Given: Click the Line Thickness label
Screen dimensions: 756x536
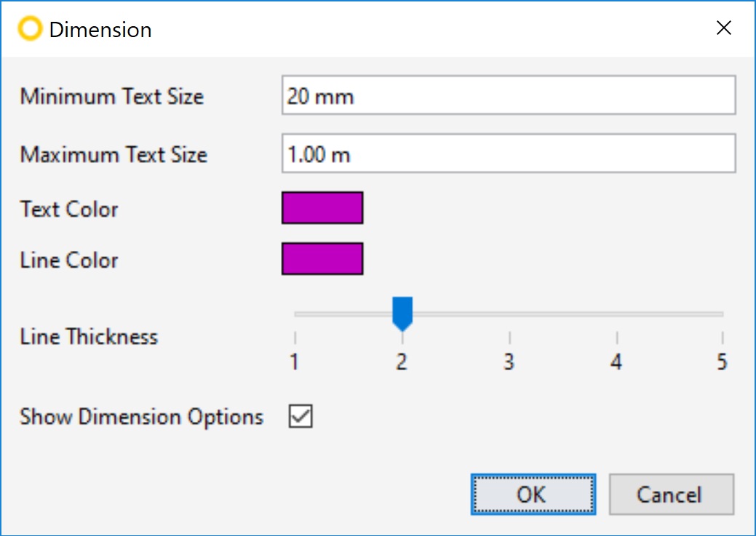Looking at the screenshot, I should pyautogui.click(x=89, y=337).
